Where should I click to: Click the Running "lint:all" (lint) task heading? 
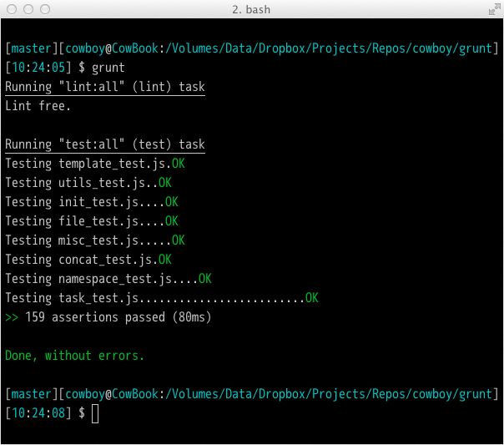point(105,87)
